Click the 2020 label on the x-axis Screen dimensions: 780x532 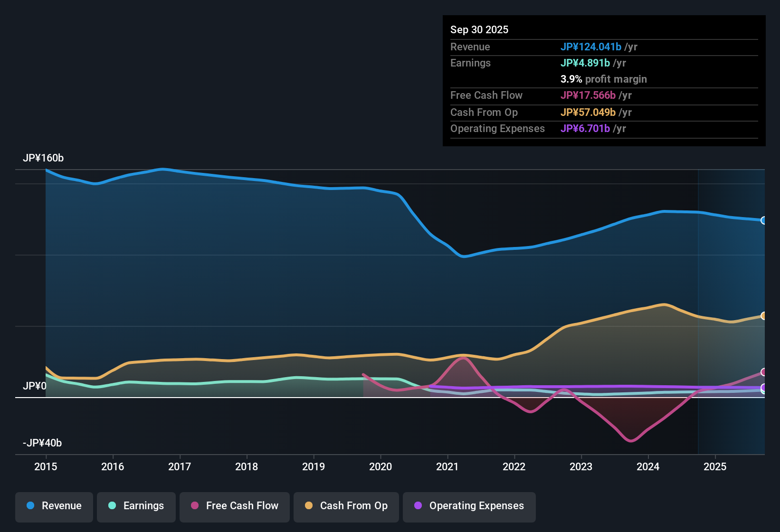380,467
